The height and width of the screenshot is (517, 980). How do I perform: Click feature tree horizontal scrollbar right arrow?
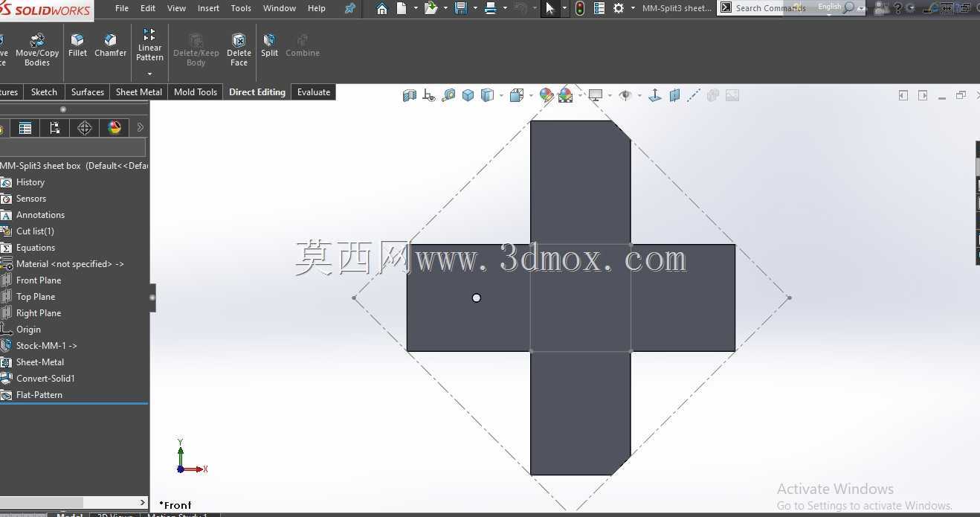143,502
